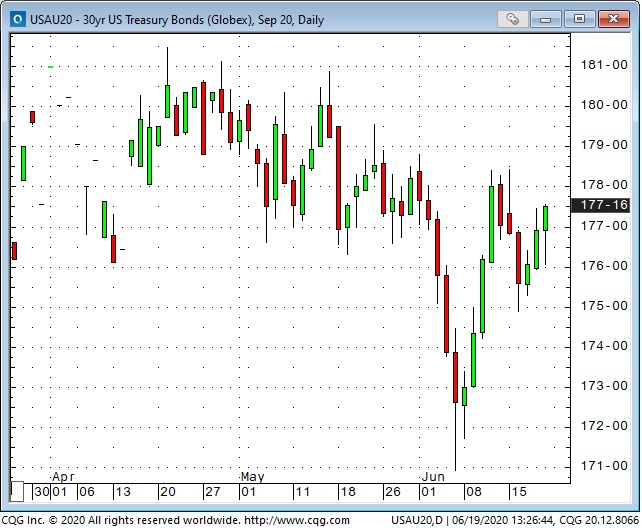This screenshot has width=642, height=528.
Task: Click the Apr month label on time axis
Action: click(x=63, y=477)
